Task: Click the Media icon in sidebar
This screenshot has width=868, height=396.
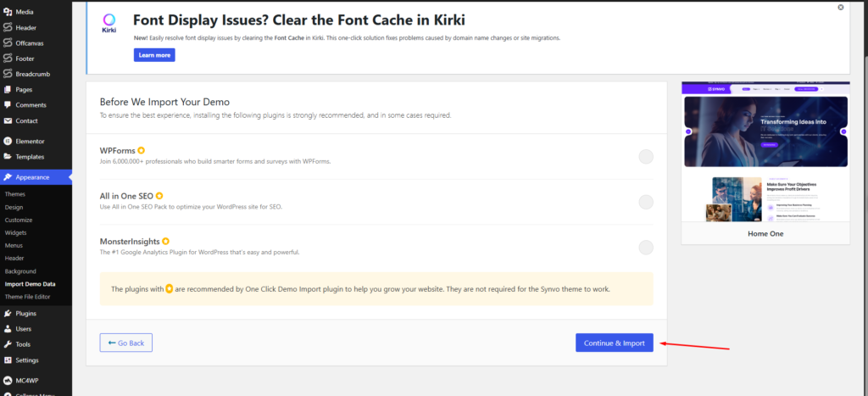Action: pyautogui.click(x=8, y=12)
